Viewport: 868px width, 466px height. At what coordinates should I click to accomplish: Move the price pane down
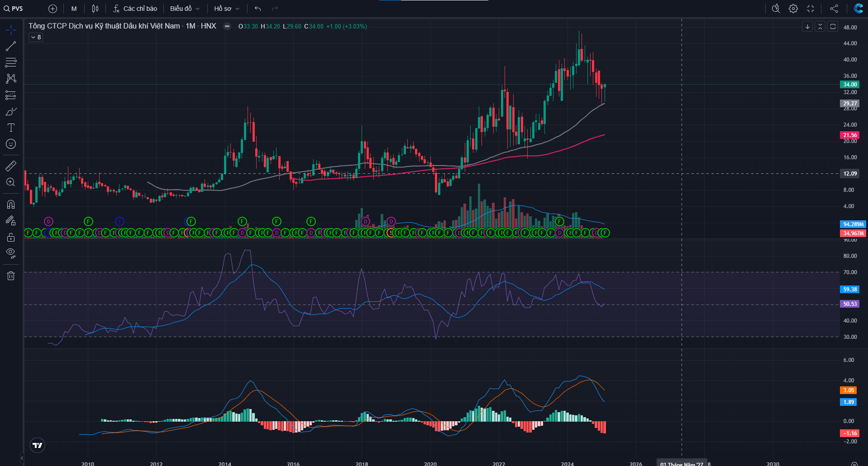point(807,26)
